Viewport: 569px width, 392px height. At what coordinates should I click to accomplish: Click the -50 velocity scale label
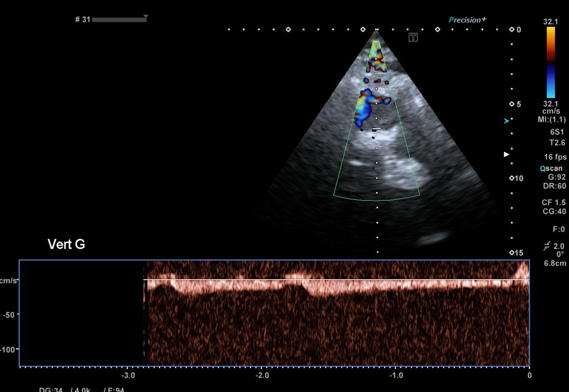[x=9, y=315]
